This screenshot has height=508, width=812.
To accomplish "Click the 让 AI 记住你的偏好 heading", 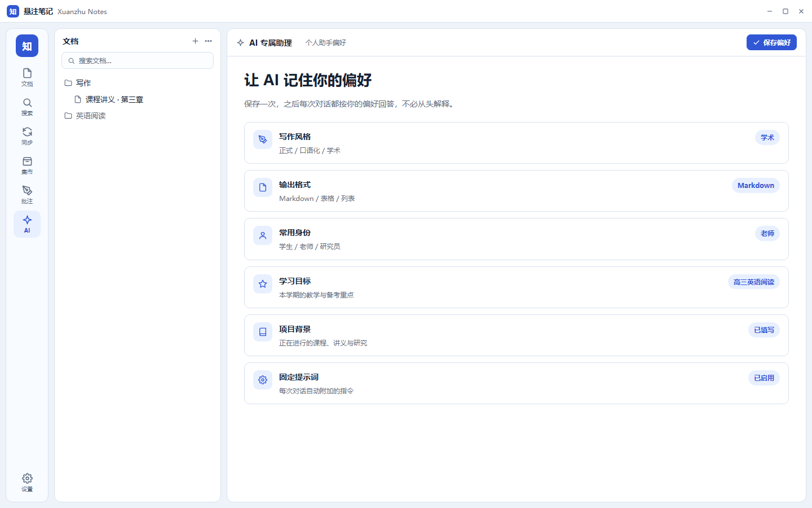I will coord(308,80).
